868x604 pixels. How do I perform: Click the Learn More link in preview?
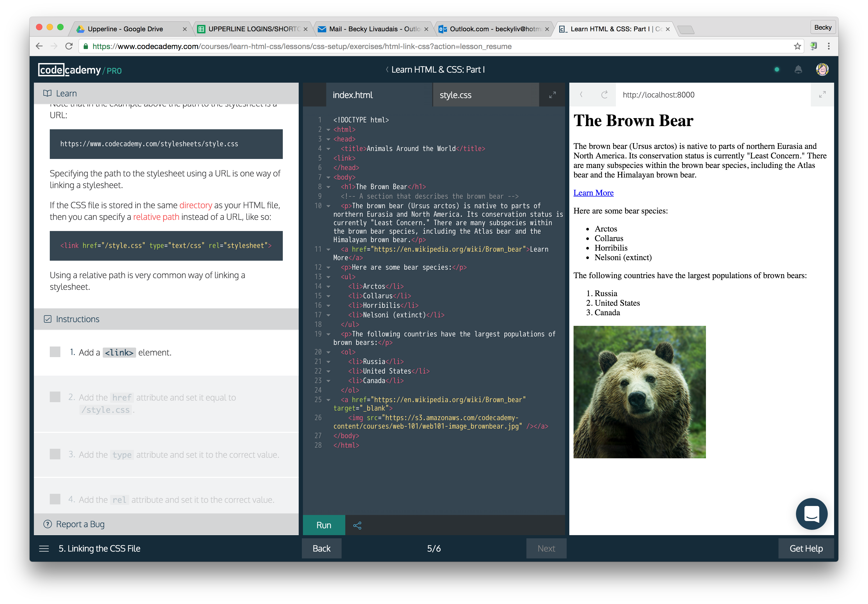593,193
